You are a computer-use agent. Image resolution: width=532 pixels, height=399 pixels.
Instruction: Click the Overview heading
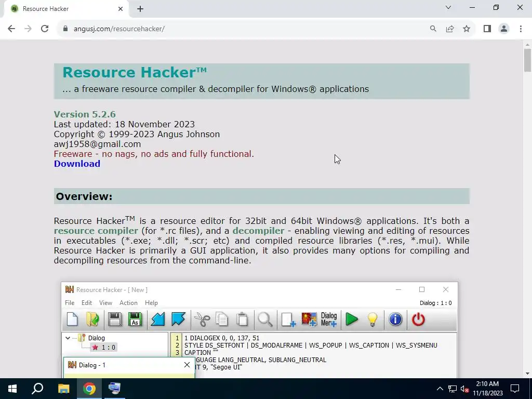[x=84, y=196]
